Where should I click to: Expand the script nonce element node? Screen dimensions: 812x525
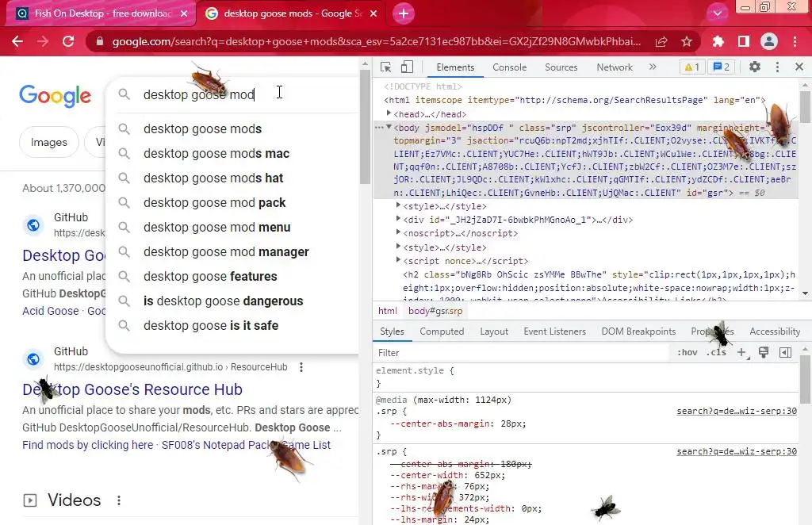pyautogui.click(x=398, y=260)
